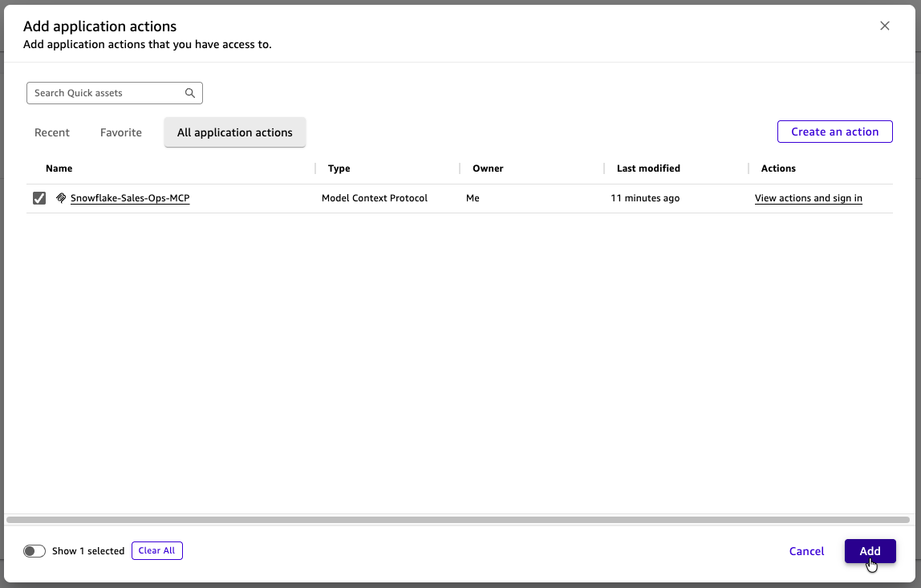921x588 pixels.
Task: Toggle Show 1 selected switch
Action: 34,551
